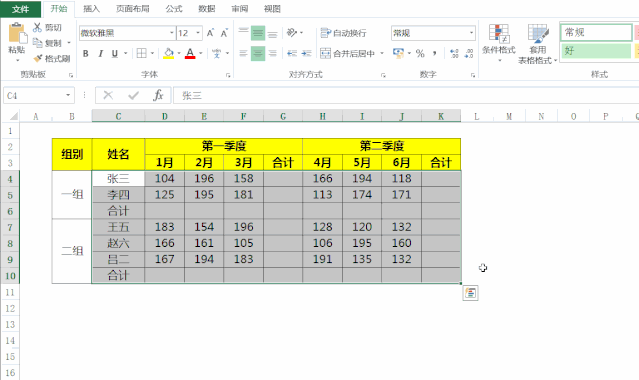Toggle bold formatting
This screenshot has width=639, height=380.
tap(86, 53)
